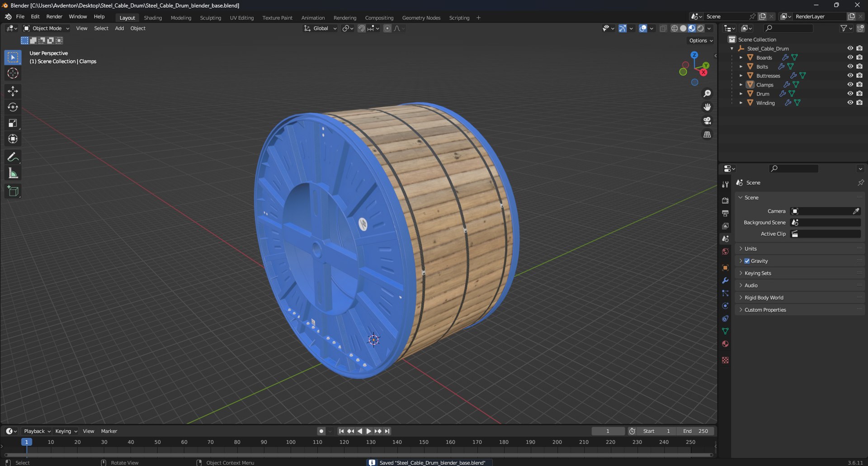Screen dimensions: 868x466
Task: Disable Buttresses object in renders
Action: click(859, 76)
